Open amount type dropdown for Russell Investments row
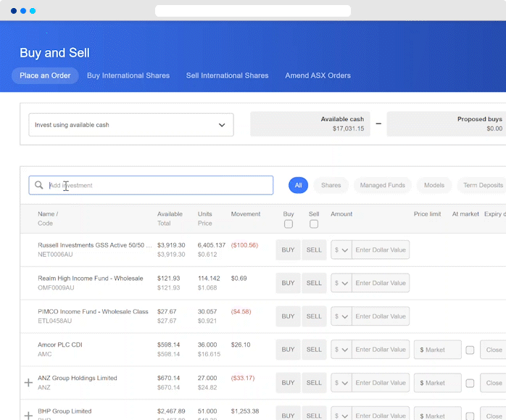The image size is (506, 420). pos(341,250)
